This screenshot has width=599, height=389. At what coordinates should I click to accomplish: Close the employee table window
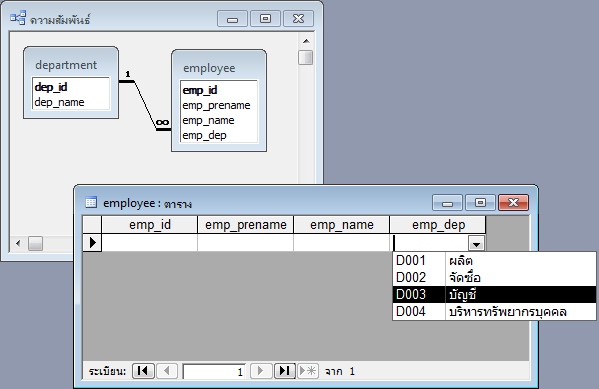click(513, 203)
